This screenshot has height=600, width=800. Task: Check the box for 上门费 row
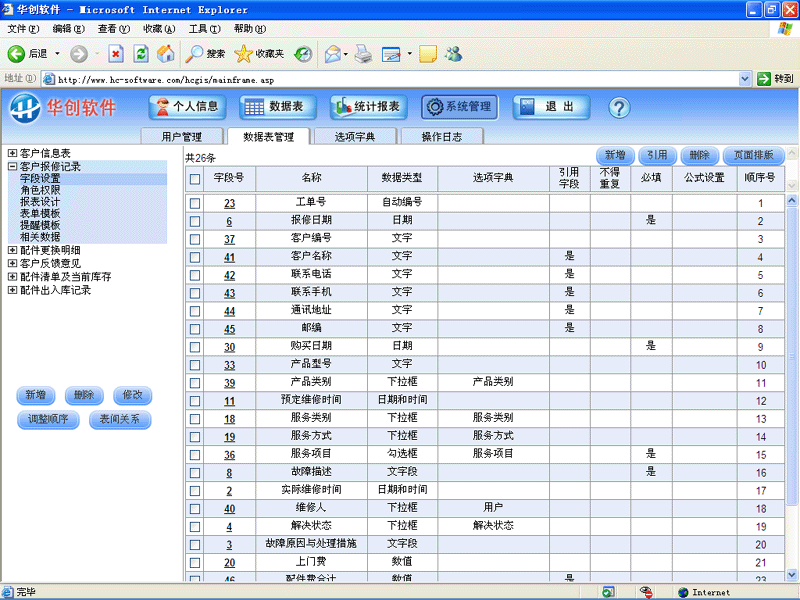[194, 562]
